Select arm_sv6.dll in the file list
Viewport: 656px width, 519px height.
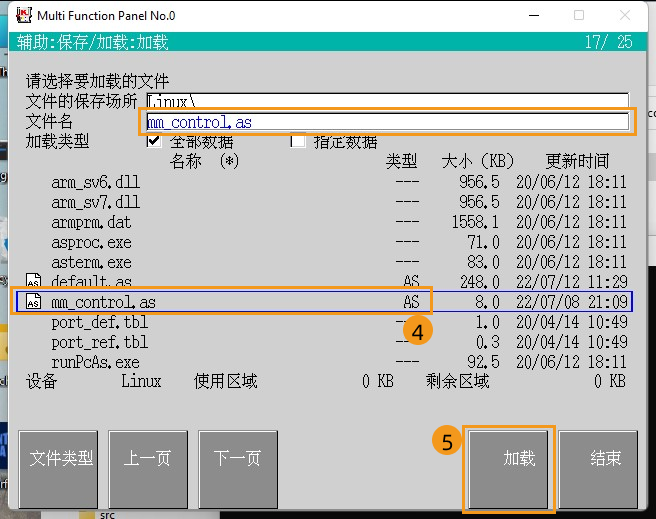[96, 182]
